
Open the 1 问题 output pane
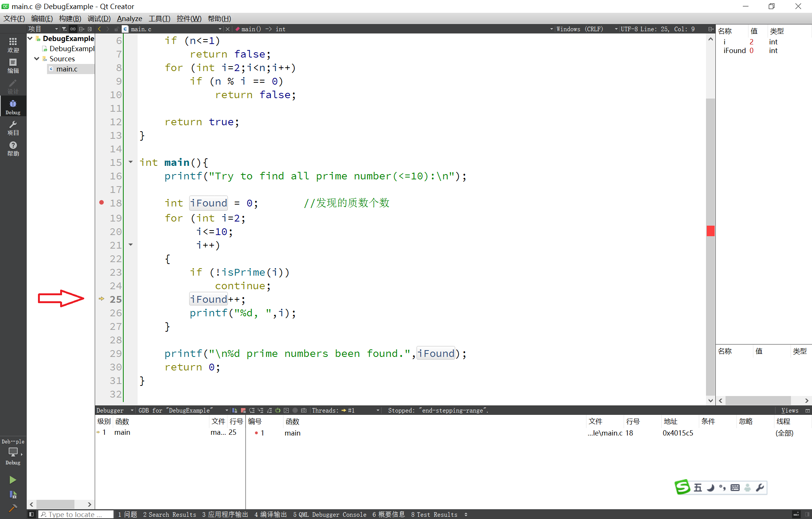(x=127, y=514)
